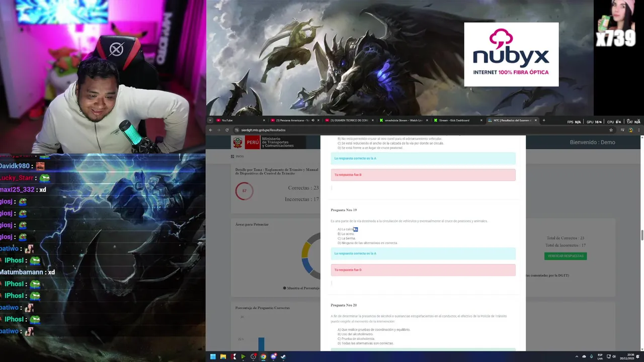Open File Explorer from the taskbar

click(223, 357)
